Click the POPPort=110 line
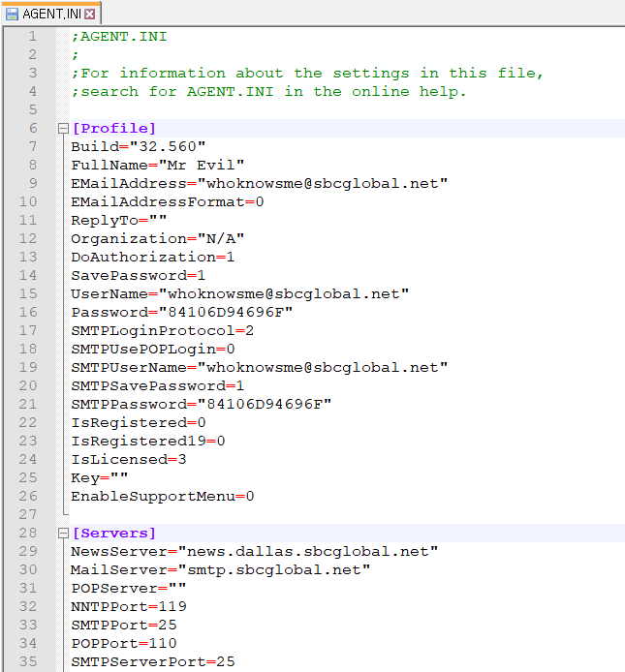 [124, 643]
